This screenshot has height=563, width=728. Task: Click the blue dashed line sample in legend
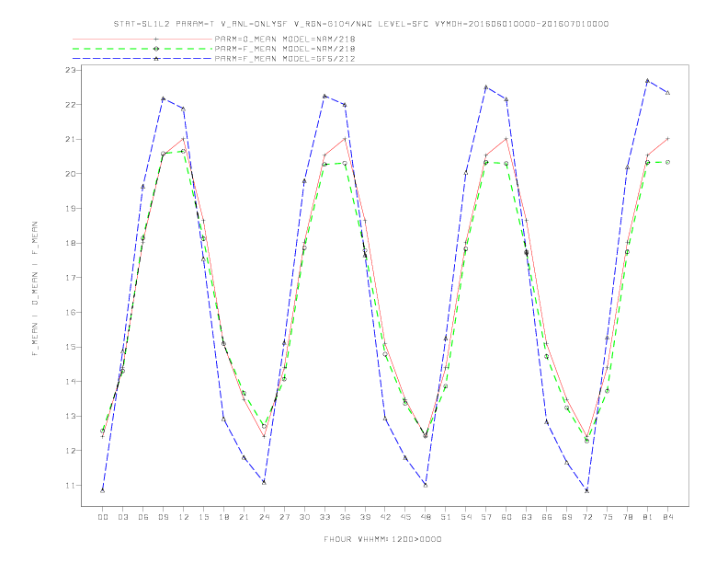(x=142, y=59)
